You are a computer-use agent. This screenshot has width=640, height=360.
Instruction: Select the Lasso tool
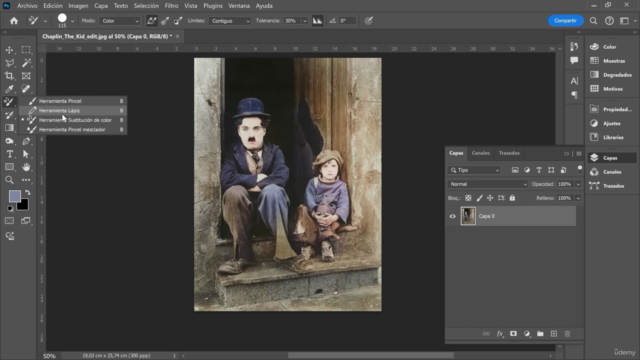click(9, 63)
